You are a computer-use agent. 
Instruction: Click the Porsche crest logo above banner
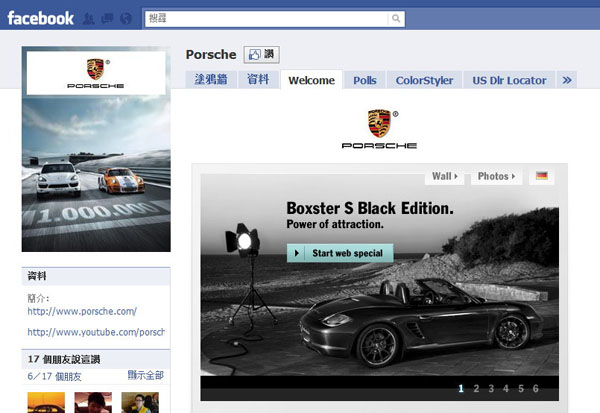coord(379,124)
